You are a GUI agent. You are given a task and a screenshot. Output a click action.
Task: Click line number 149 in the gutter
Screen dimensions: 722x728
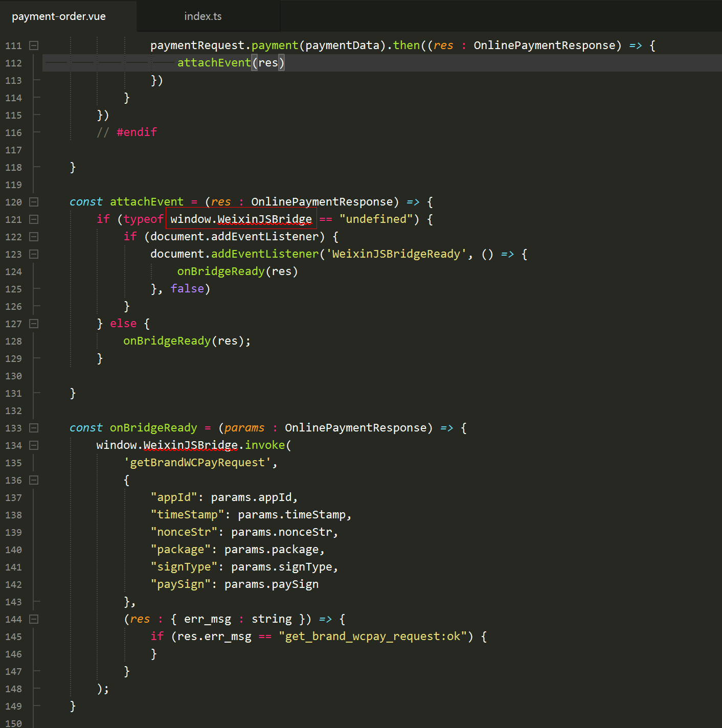tap(14, 707)
